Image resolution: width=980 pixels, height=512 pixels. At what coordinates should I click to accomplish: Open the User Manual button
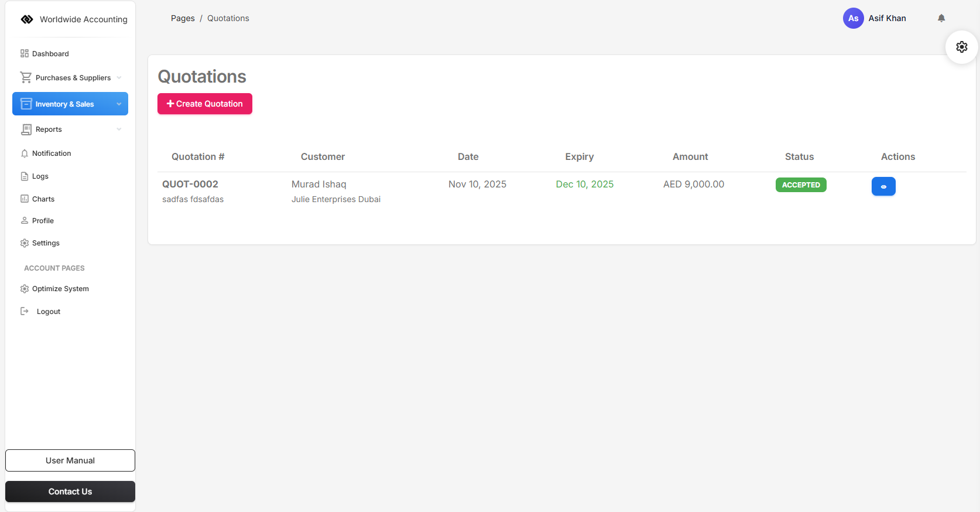70,460
